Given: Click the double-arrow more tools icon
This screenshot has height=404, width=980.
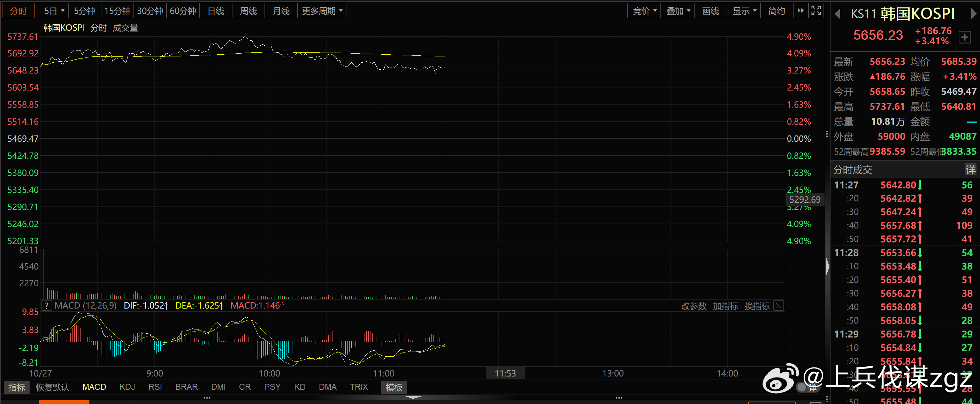Looking at the screenshot, I should 801,10.
